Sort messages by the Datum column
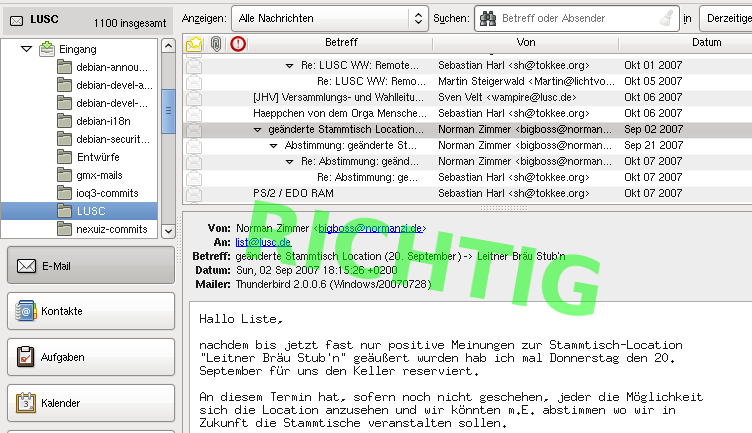Viewport: 752px width, 433px height. point(705,43)
